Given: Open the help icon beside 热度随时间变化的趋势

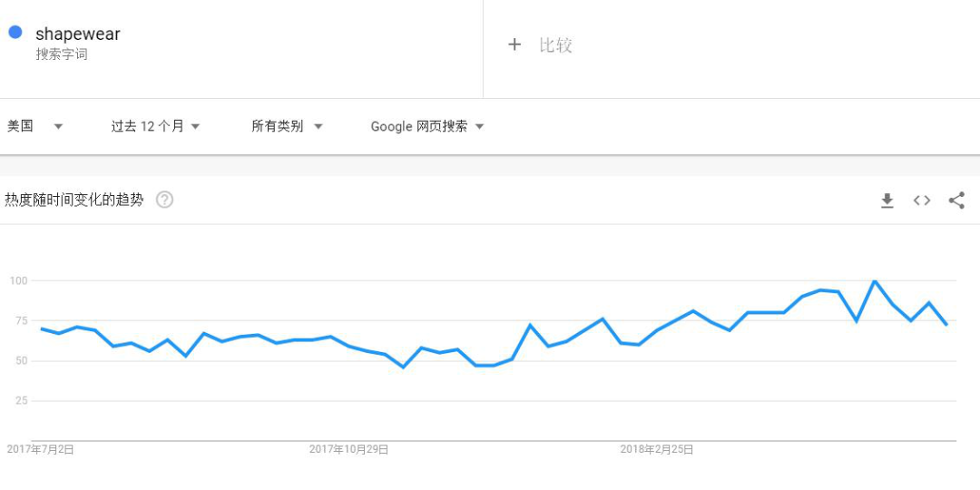Looking at the screenshot, I should tap(164, 200).
